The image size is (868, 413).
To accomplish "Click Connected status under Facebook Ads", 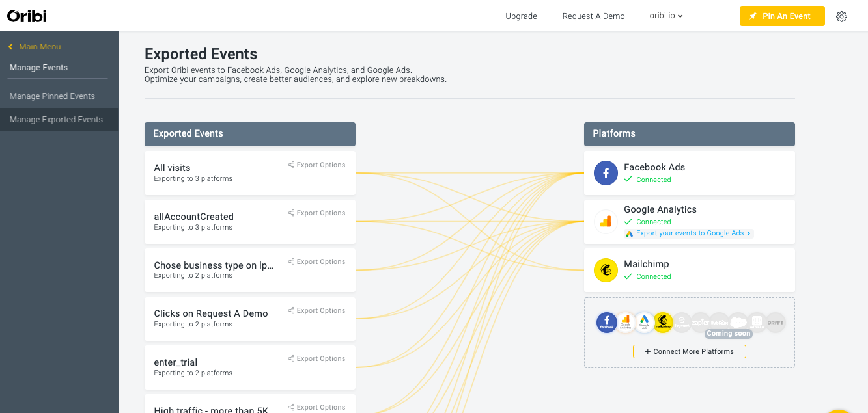I will (647, 180).
